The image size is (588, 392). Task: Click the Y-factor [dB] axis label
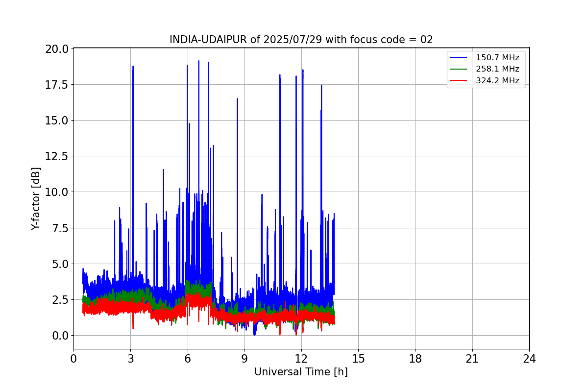coord(36,198)
